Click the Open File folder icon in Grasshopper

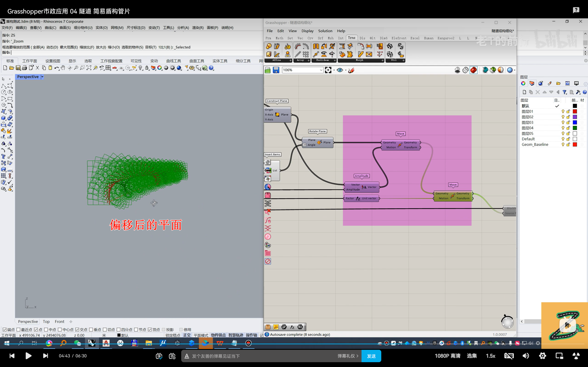click(268, 70)
